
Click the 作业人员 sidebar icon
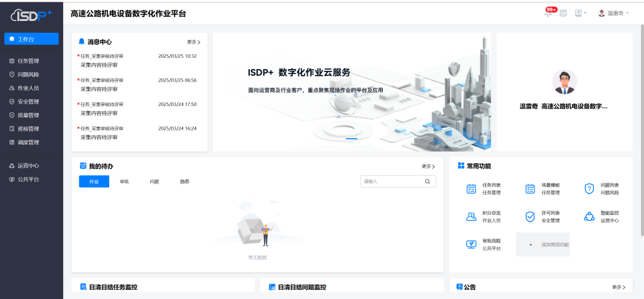coord(11,88)
